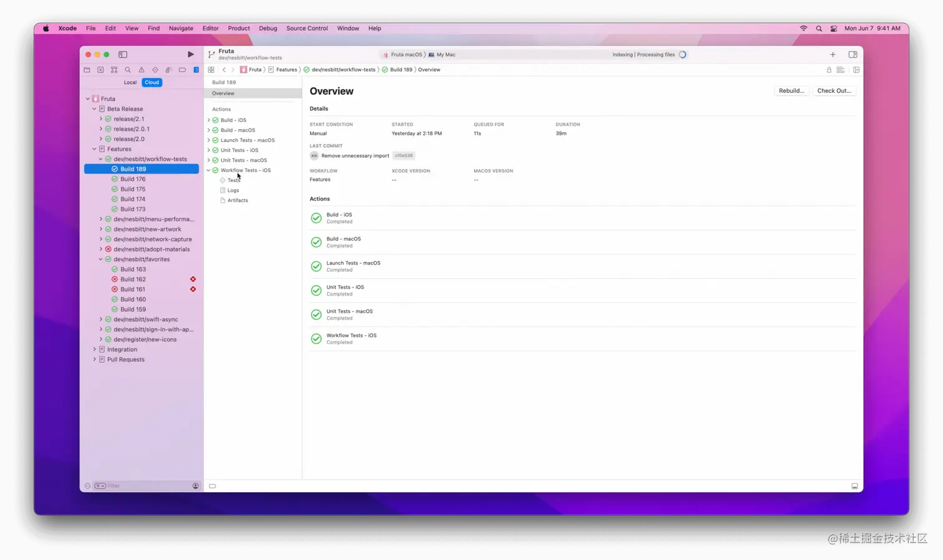Go back with the left arrow
This screenshot has width=943, height=560.
224,70
